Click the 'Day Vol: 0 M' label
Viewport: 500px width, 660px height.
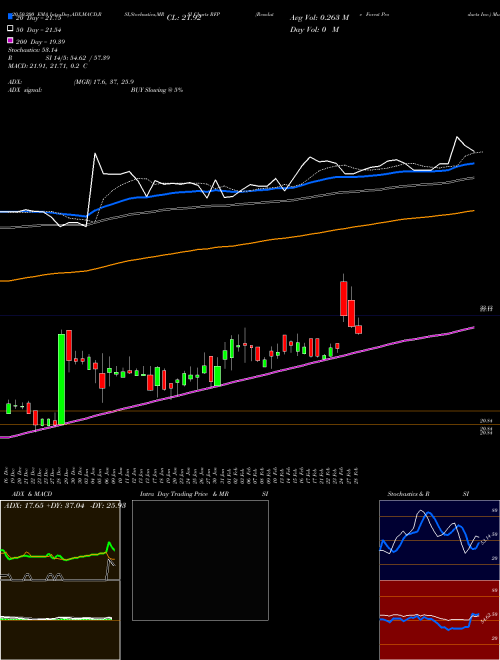(x=314, y=29)
